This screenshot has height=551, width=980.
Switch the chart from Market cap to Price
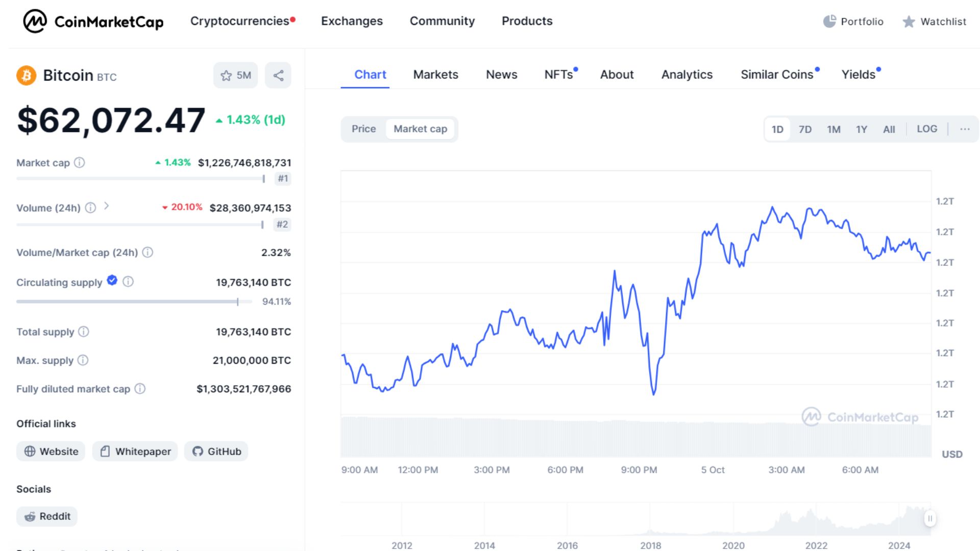(363, 129)
